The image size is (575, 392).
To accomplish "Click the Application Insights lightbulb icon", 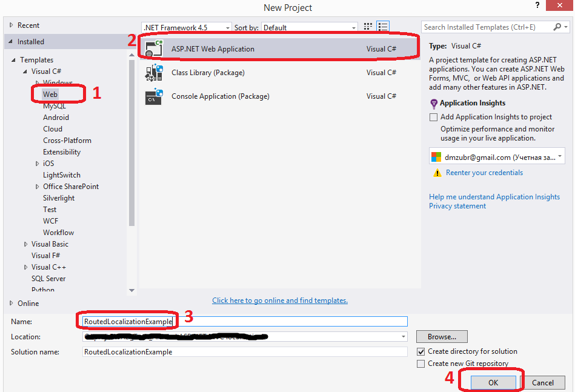I will coord(434,104).
